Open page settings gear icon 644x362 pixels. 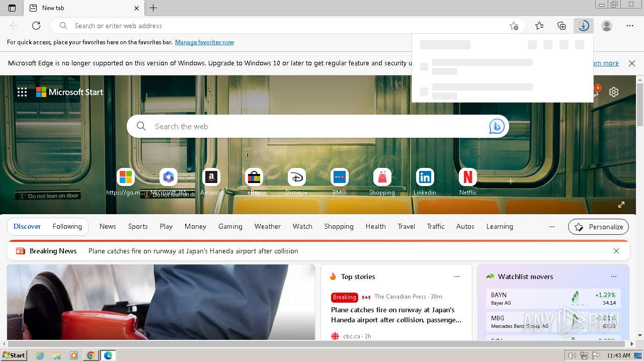[614, 92]
